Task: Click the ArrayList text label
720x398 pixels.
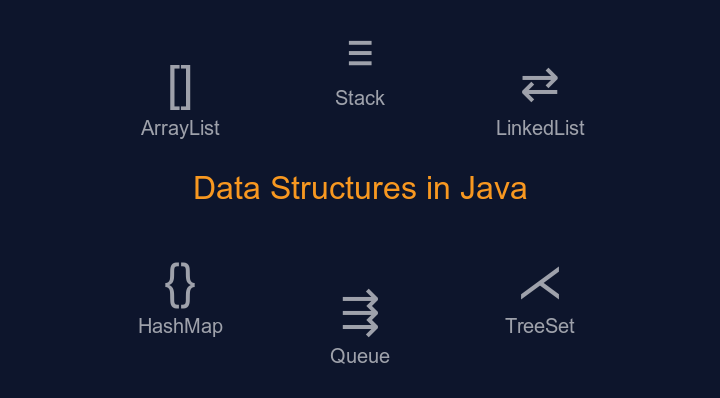Action: 180,128
